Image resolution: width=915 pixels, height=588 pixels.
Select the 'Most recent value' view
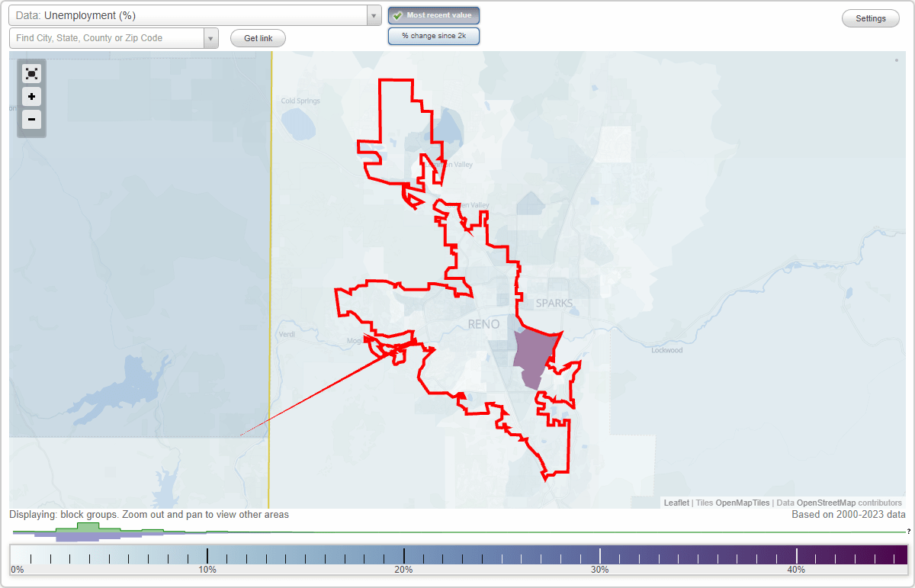[x=433, y=14]
